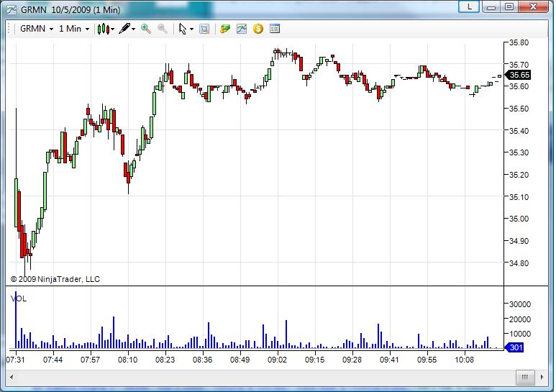Image resolution: width=556 pixels, height=392 pixels.
Task: Click the 34.80 price axis label
Action: click(x=519, y=263)
